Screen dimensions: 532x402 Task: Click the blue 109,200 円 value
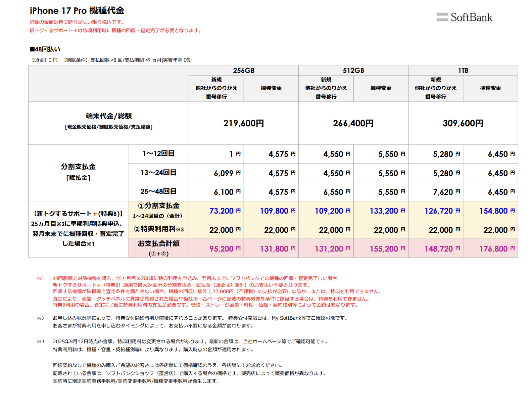pos(332,211)
